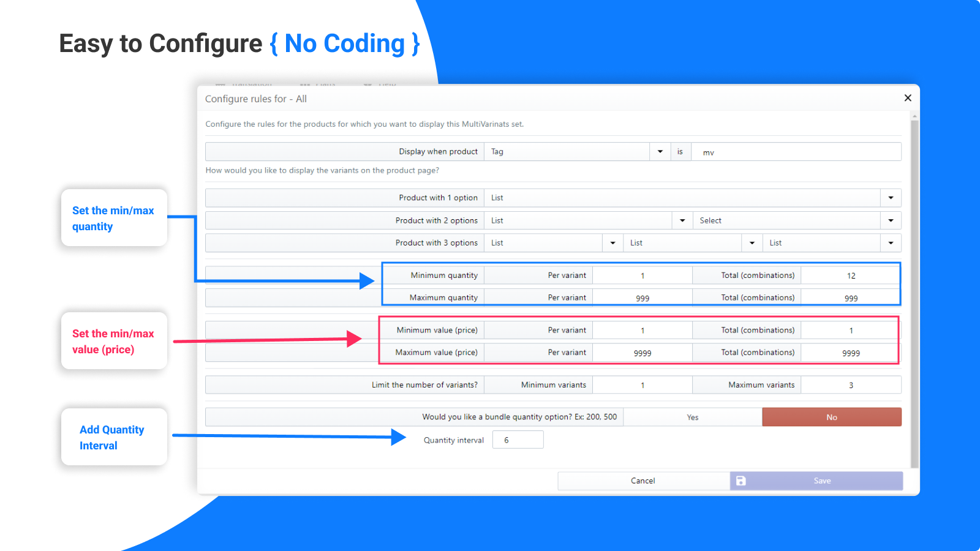This screenshot has width=980, height=551.
Task: Select Yes for bundle quantity option
Action: [693, 417]
